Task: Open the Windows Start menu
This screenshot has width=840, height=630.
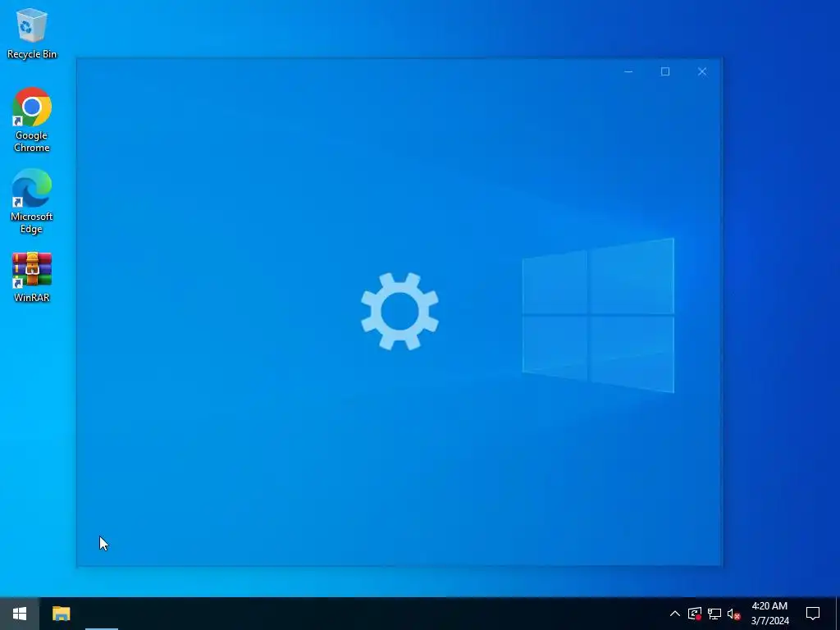Action: (20, 614)
